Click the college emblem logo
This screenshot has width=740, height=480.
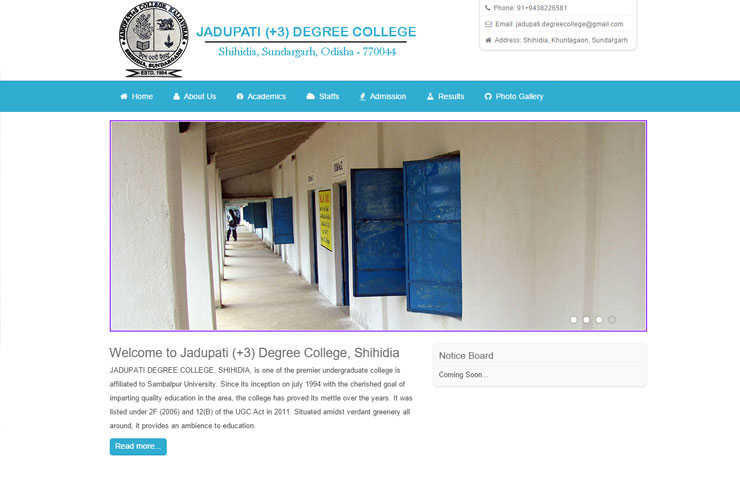pyautogui.click(x=153, y=40)
